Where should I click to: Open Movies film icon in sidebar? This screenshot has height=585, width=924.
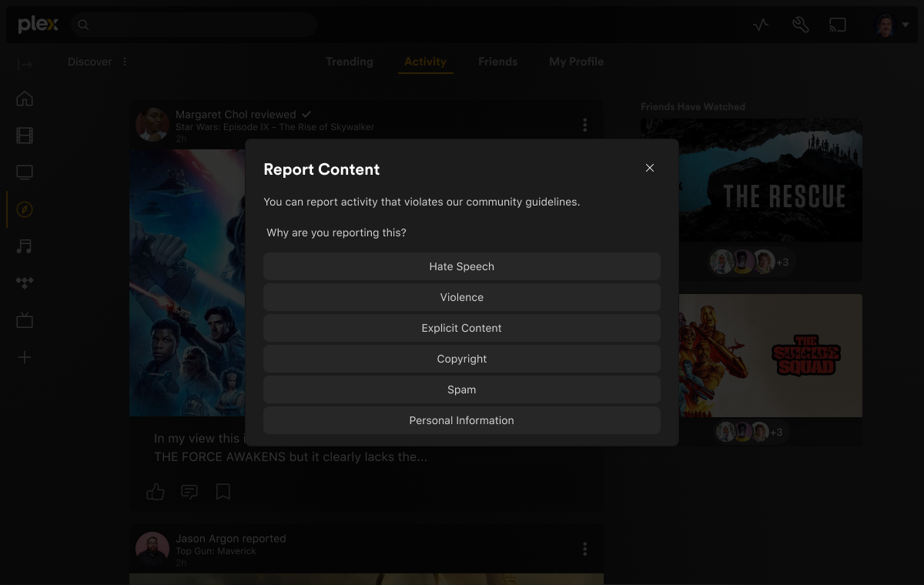[25, 135]
